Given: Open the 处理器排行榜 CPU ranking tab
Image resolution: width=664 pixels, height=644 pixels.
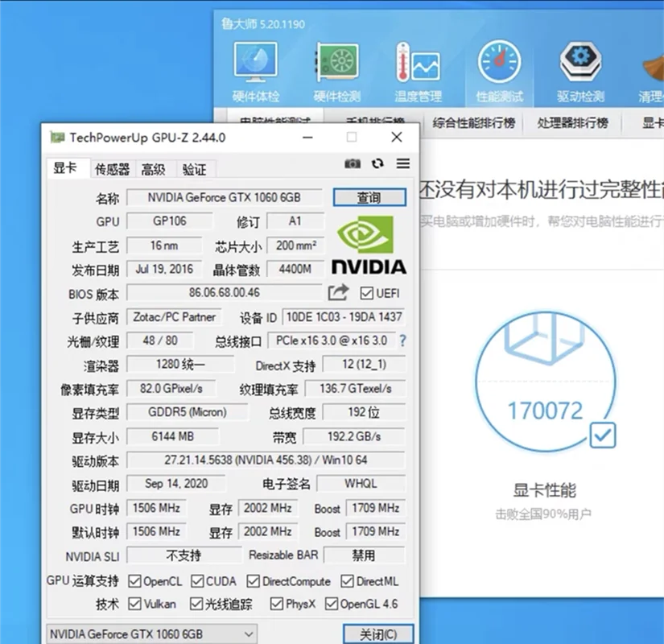Looking at the screenshot, I should click(572, 123).
